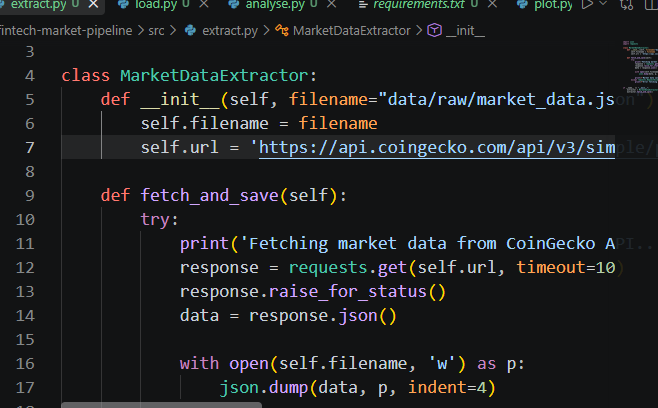Click the Python icon on plot.py tab
The width and height of the screenshot is (658, 408).
coord(522,5)
